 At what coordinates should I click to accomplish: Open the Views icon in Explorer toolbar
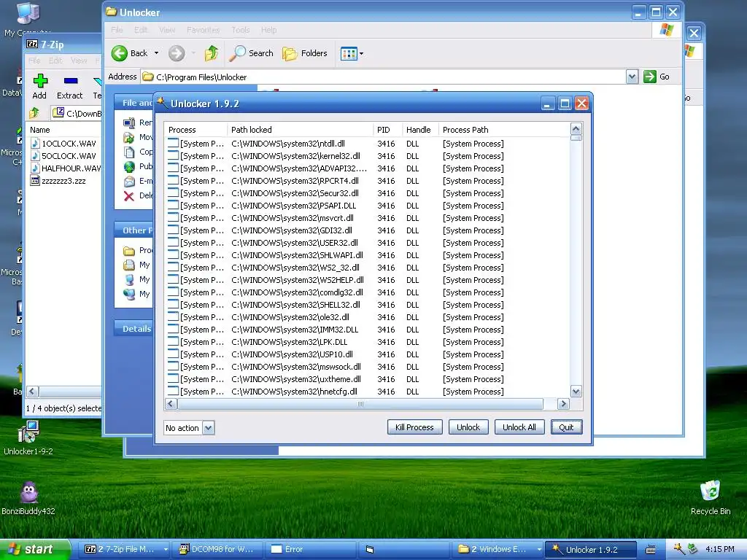349,54
